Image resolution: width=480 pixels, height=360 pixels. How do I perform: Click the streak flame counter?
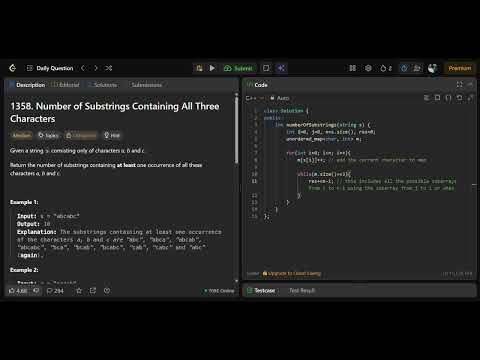[386, 68]
